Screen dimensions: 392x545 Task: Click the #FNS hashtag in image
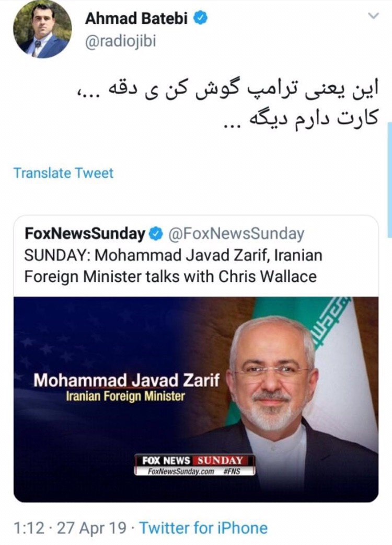click(x=232, y=471)
